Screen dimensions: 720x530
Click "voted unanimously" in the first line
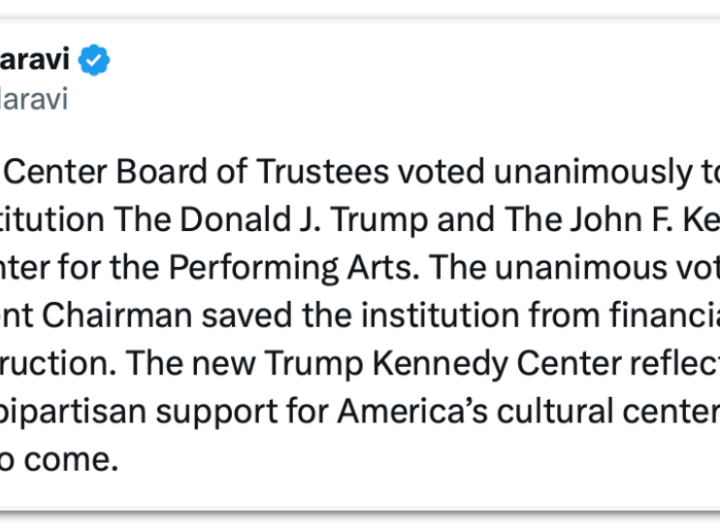(539, 172)
